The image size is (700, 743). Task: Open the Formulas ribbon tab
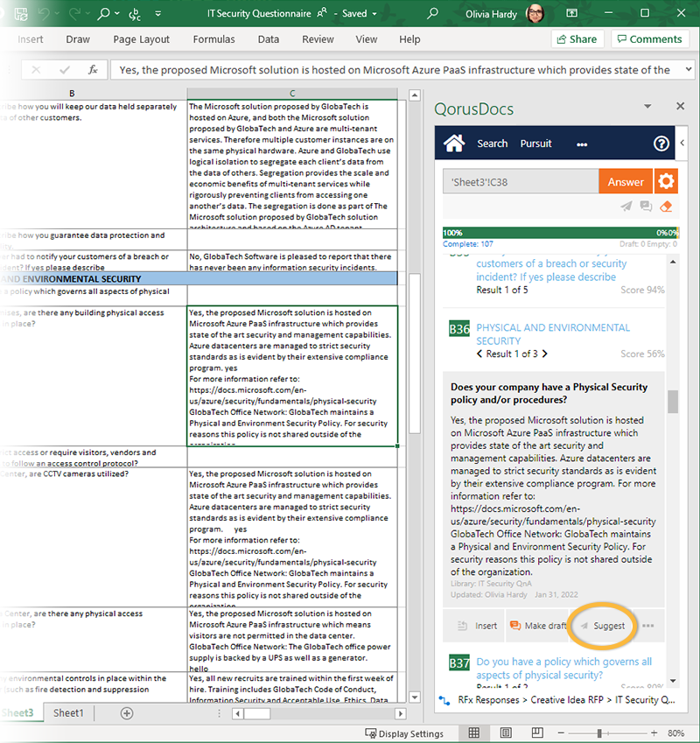click(x=213, y=39)
